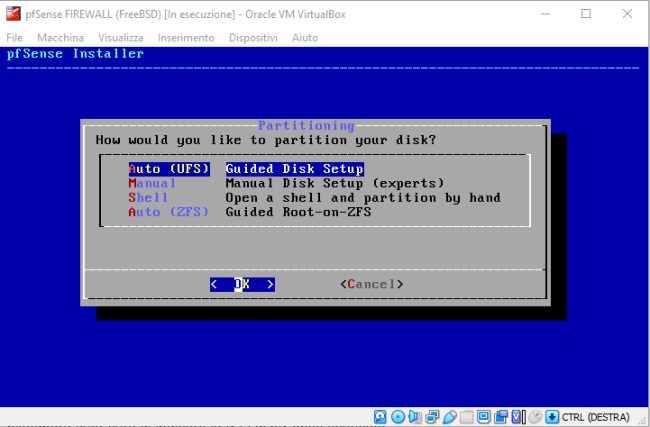Click the VirtualBox icon in title bar
Viewport: 650px width, 427px height.
(x=13, y=14)
